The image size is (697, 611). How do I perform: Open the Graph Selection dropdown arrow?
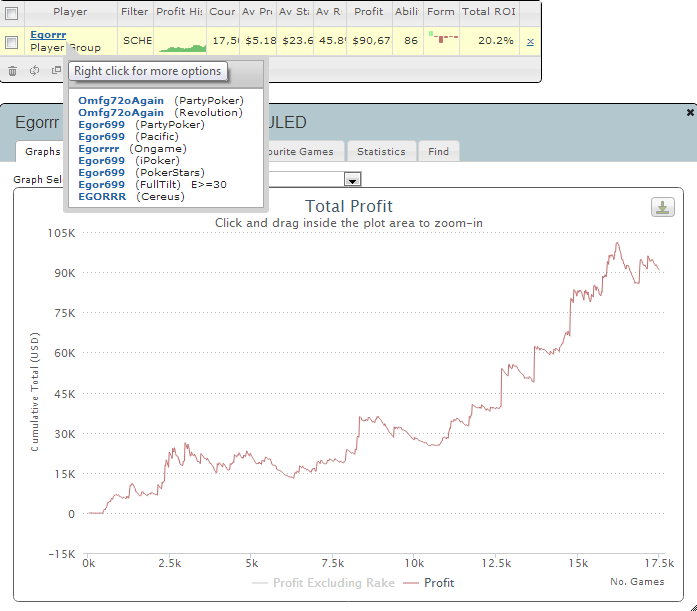click(353, 180)
